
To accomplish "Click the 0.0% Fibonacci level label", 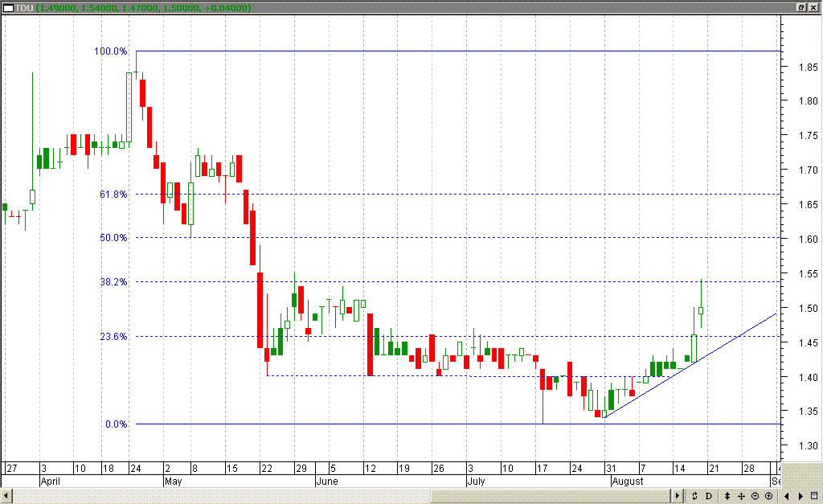I will coord(116,424).
